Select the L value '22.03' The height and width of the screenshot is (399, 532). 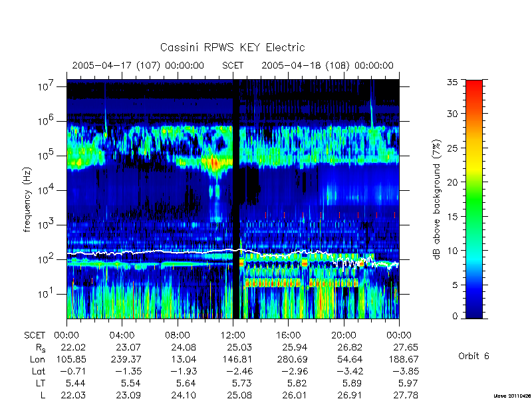click(x=73, y=395)
